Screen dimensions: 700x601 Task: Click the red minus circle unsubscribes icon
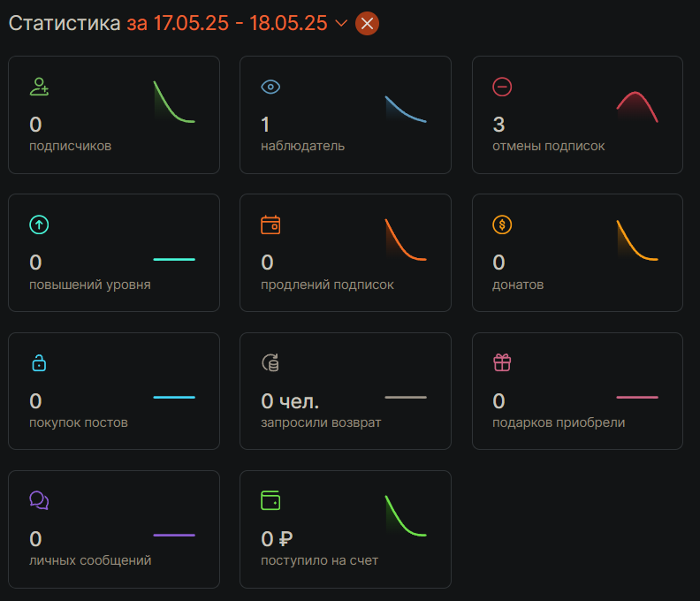tap(502, 87)
